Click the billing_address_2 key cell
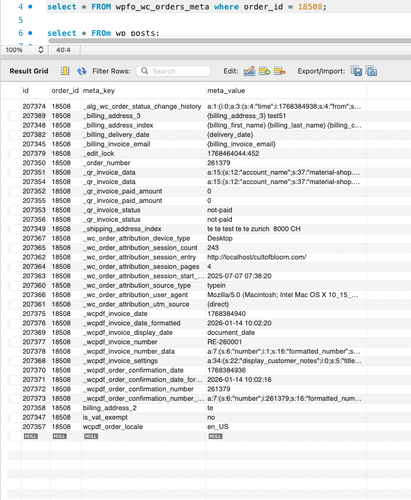Image resolution: width=411 pixels, height=500 pixels. (143, 408)
